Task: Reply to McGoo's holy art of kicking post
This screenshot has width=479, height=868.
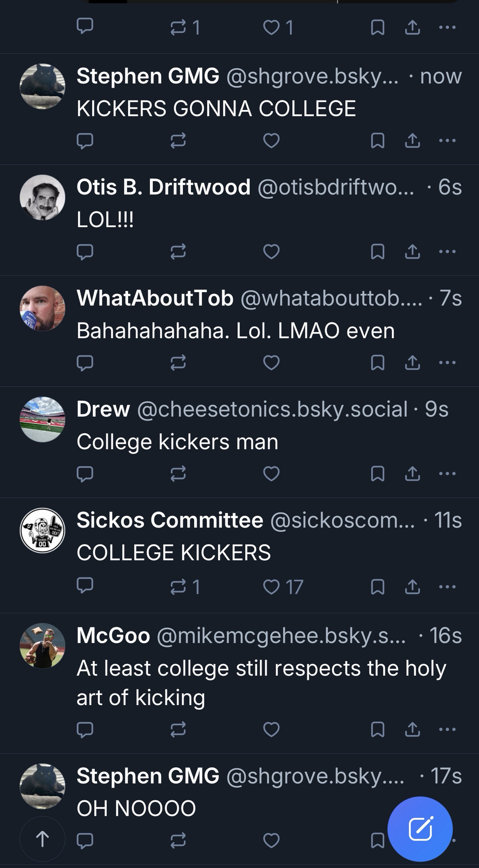Action: tap(85, 729)
